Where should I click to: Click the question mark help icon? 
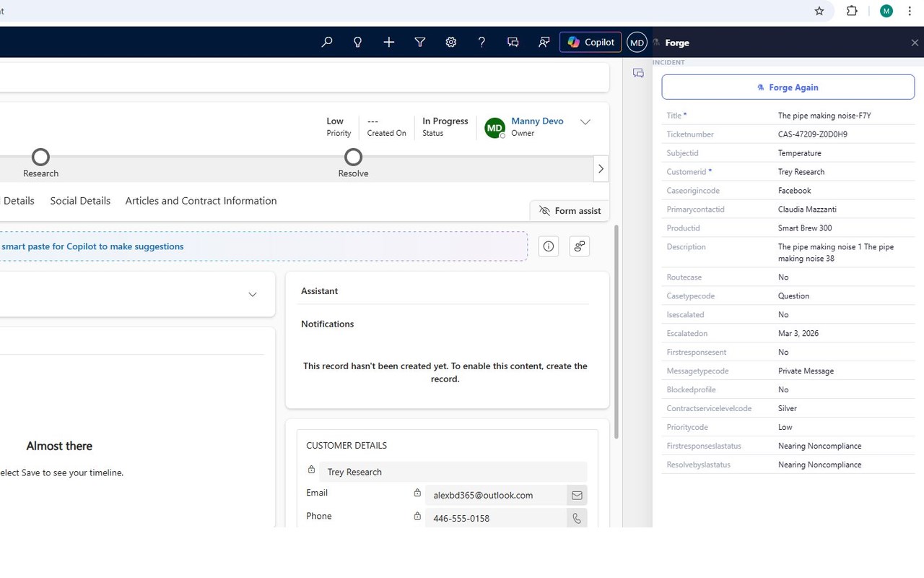click(481, 43)
